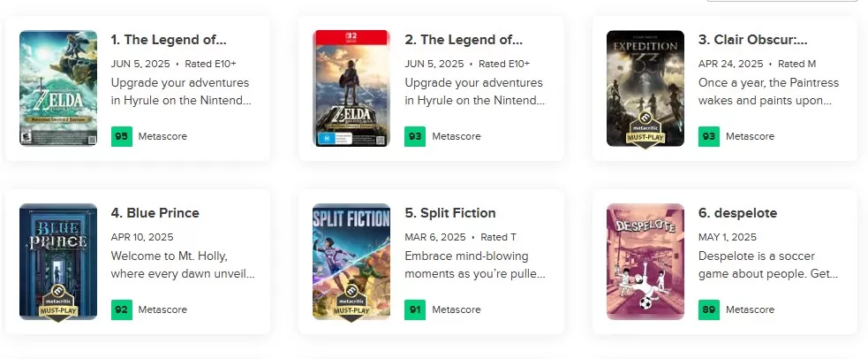Click the 93 Metascore badge for Clair Obscur
Image resolution: width=868 pixels, height=359 pixels.
tap(708, 136)
